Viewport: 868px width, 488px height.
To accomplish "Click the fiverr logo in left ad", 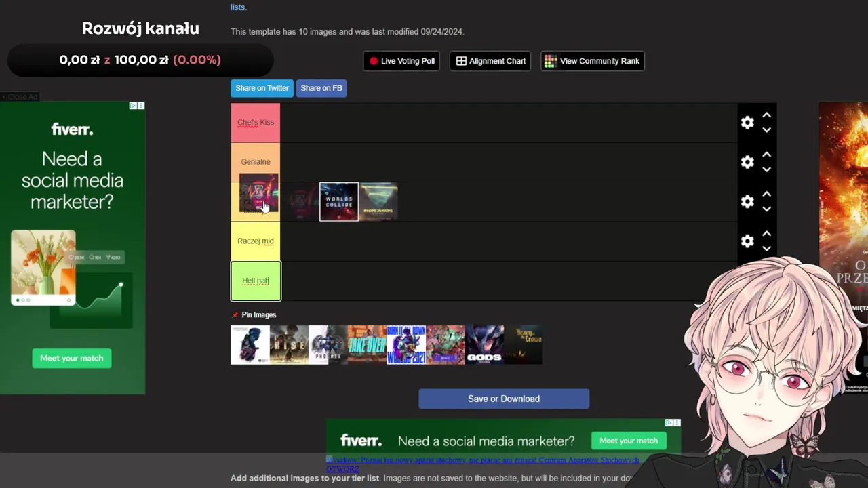I will coord(72,129).
